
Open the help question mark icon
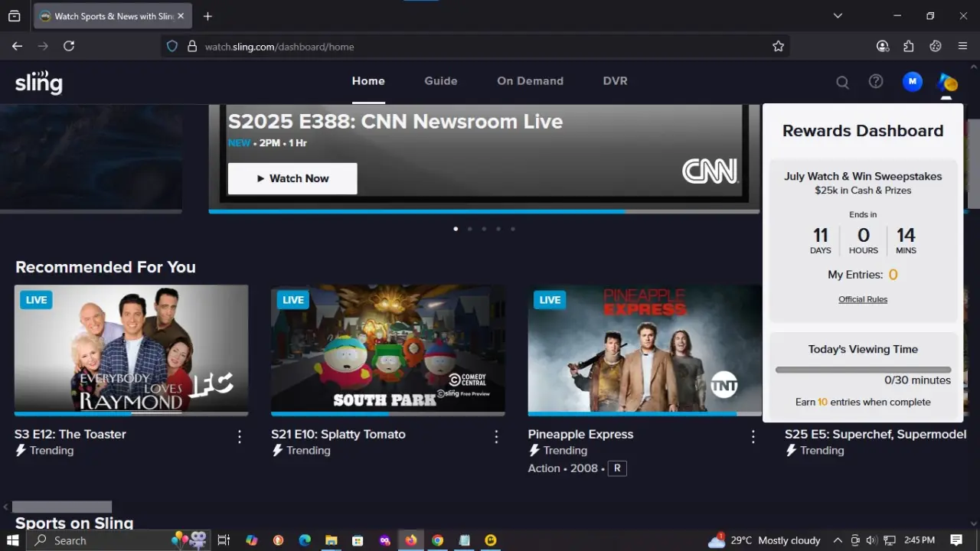click(876, 81)
